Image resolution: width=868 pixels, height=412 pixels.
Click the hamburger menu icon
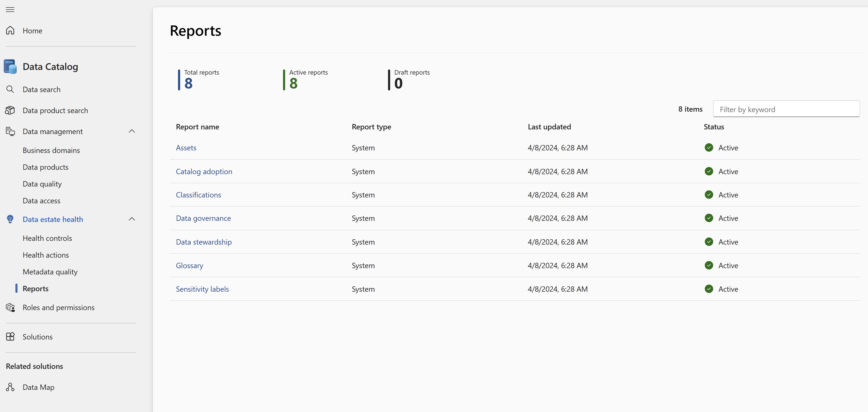10,9
